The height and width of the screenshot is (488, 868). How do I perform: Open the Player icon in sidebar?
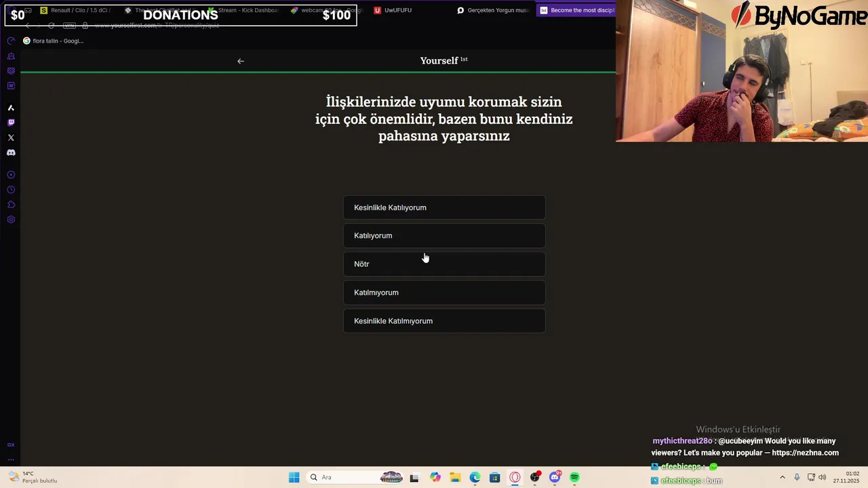pyautogui.click(x=11, y=175)
